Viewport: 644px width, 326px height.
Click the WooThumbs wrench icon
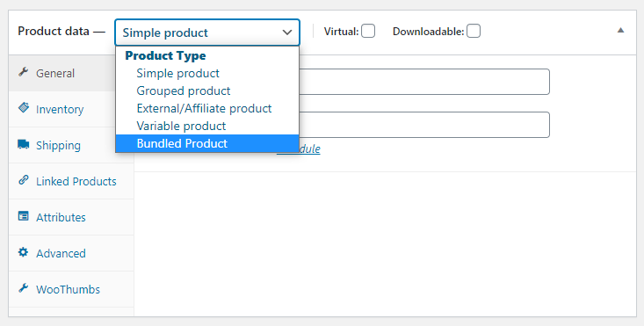pyautogui.click(x=24, y=288)
